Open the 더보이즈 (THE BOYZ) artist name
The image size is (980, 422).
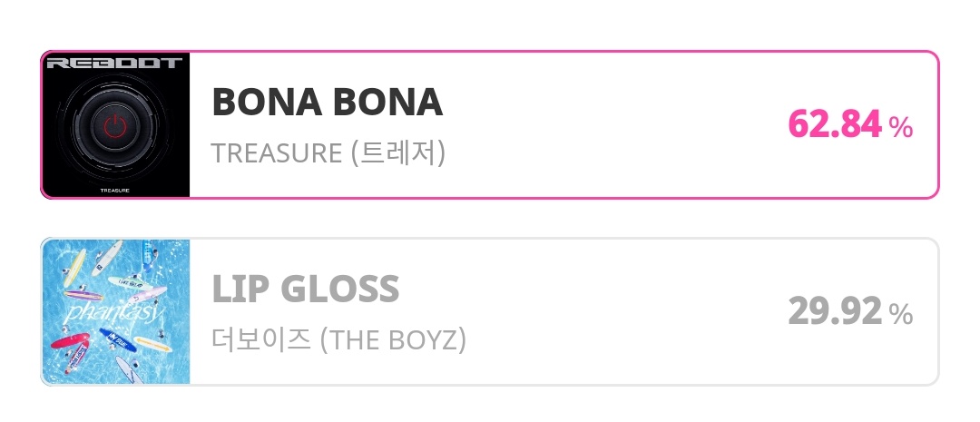click(x=338, y=339)
